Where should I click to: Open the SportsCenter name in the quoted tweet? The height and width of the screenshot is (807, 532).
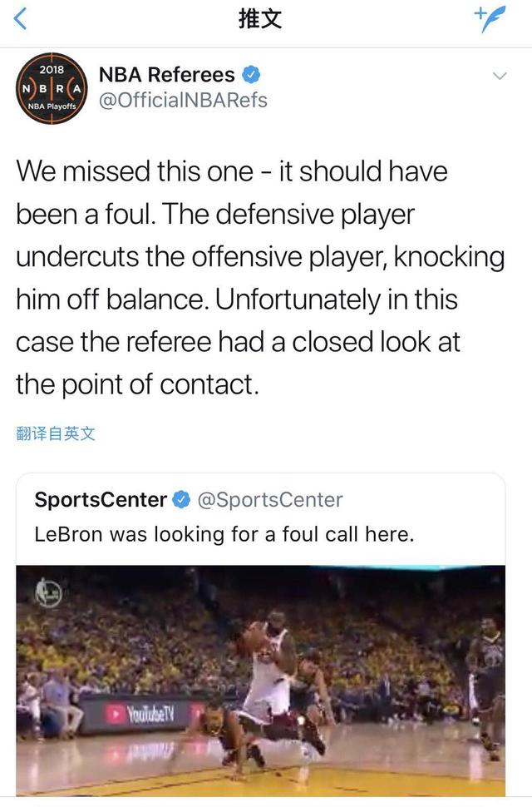tap(101, 500)
